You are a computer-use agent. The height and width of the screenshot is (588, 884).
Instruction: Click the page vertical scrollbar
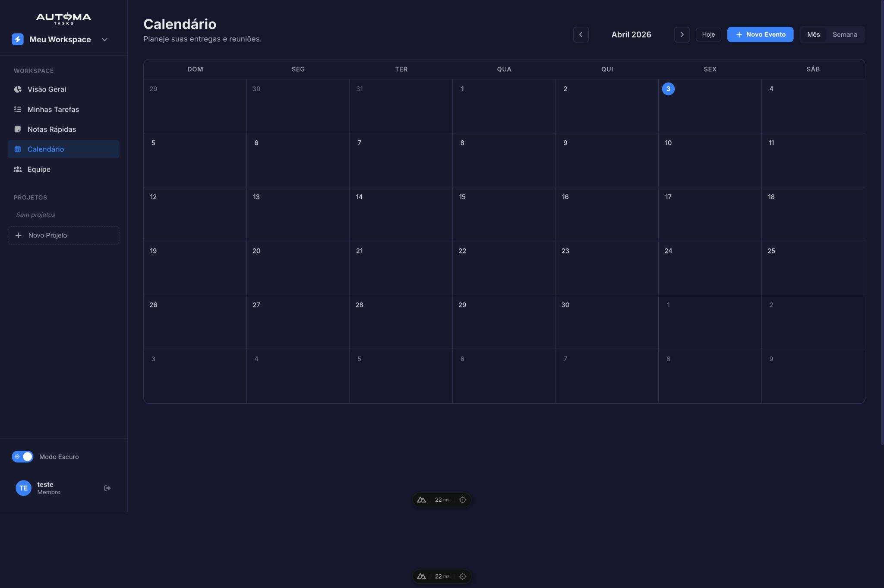coord(882,222)
